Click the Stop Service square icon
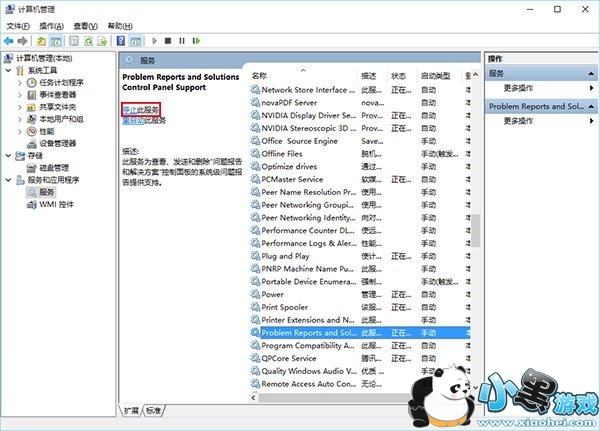 [167, 42]
